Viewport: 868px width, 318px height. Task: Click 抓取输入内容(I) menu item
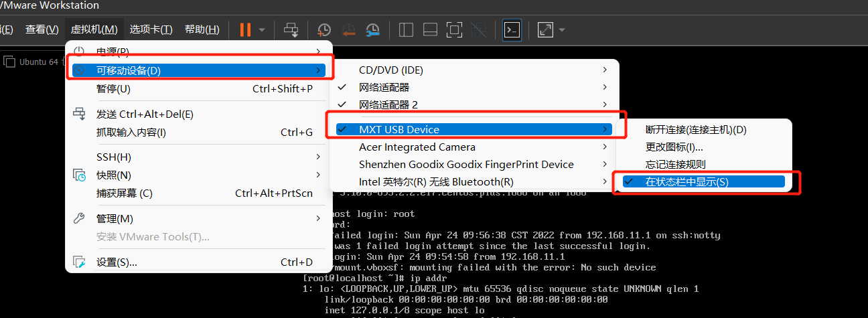[198, 133]
